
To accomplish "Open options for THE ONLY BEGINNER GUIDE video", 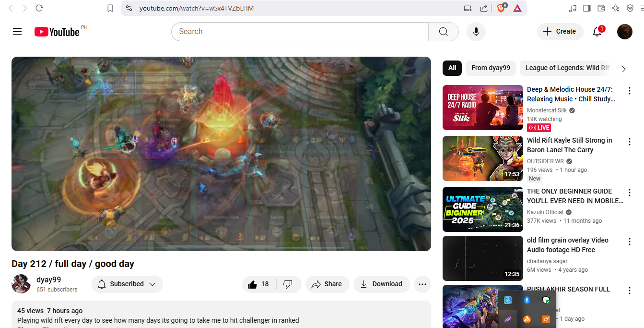I will (x=630, y=192).
